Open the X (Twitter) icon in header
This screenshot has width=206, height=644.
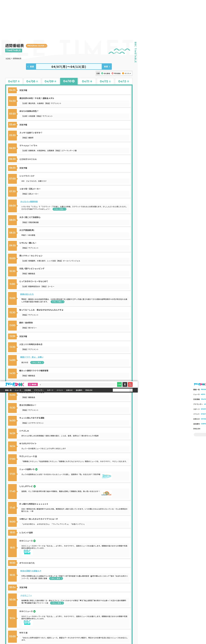pyautogui.click(x=125, y=384)
